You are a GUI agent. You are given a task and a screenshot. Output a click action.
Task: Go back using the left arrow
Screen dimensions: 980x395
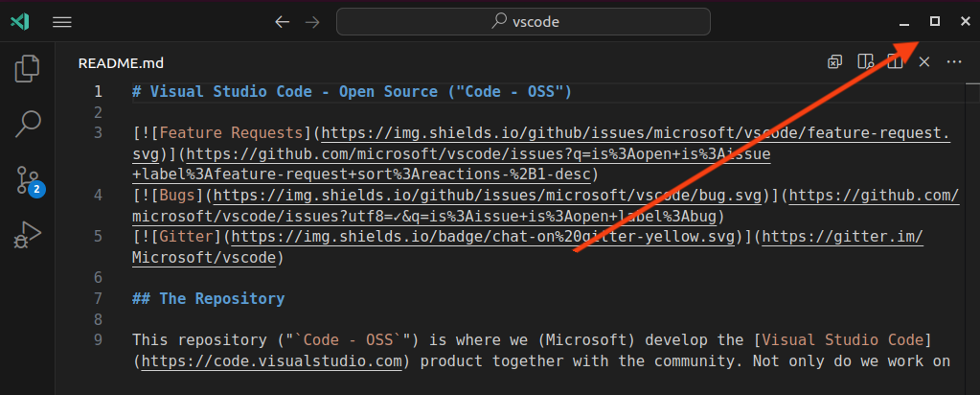(282, 21)
